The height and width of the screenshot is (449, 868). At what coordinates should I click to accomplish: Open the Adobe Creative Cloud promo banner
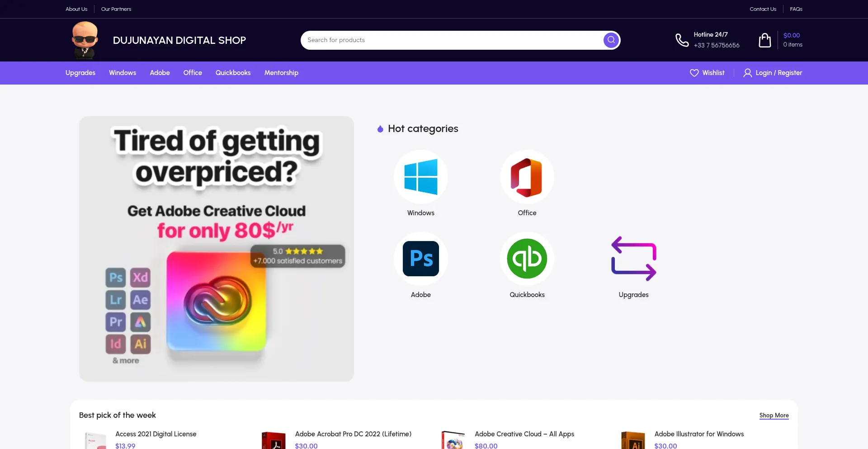tap(216, 249)
